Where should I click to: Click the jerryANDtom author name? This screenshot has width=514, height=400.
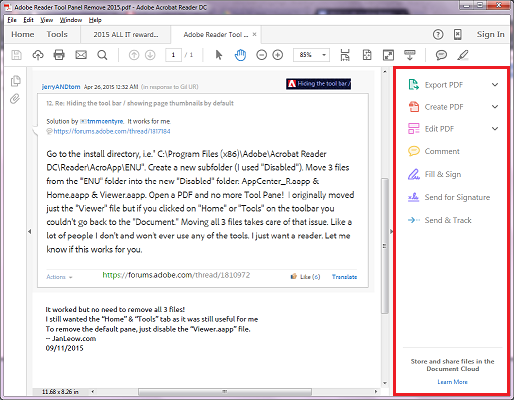click(61, 87)
